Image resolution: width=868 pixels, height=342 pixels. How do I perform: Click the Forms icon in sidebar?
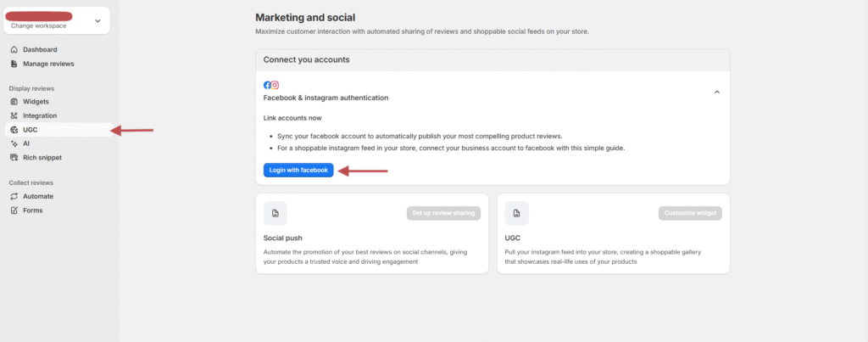coord(14,210)
